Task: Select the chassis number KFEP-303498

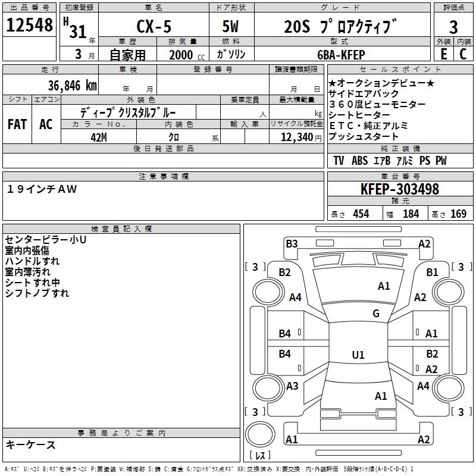Action: pyautogui.click(x=400, y=189)
